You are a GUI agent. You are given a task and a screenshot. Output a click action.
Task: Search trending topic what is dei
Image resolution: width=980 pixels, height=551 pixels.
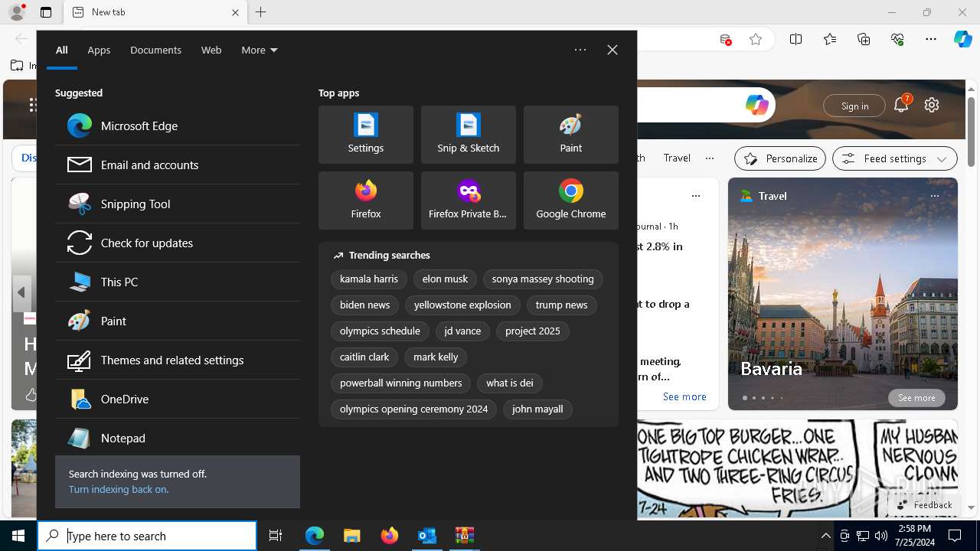click(x=510, y=383)
